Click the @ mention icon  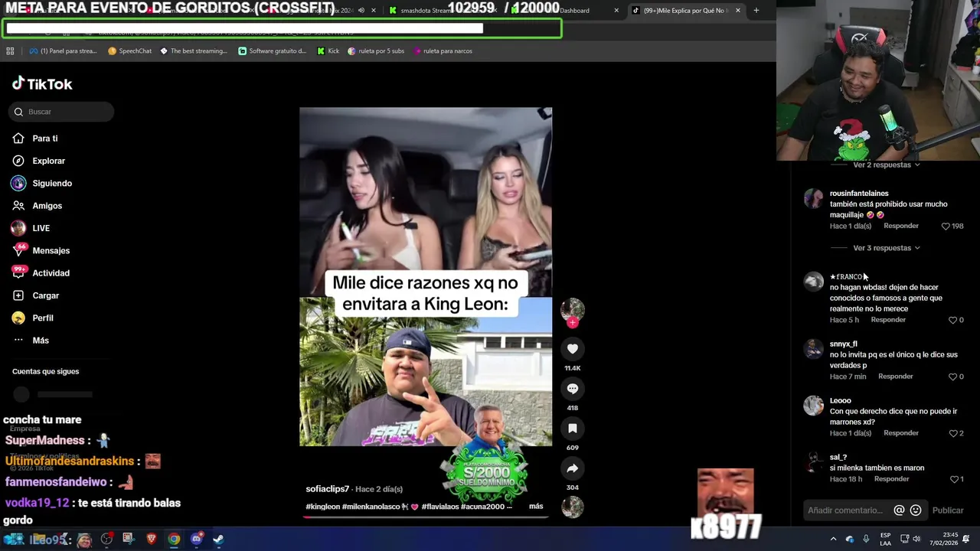tap(900, 510)
